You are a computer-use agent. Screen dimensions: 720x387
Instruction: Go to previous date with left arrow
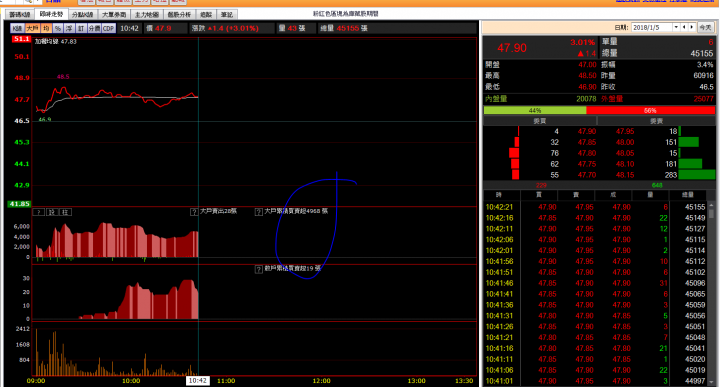point(684,28)
